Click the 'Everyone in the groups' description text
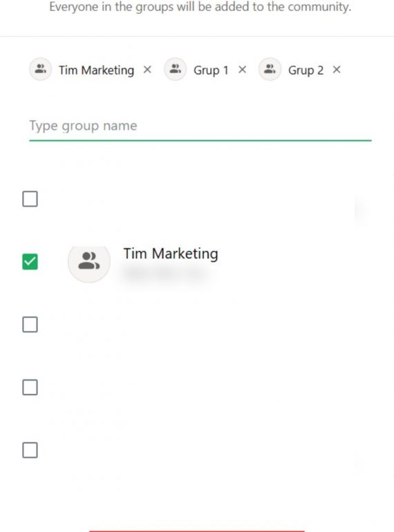Image resolution: width=394 pixels, height=532 pixels. [200, 7]
